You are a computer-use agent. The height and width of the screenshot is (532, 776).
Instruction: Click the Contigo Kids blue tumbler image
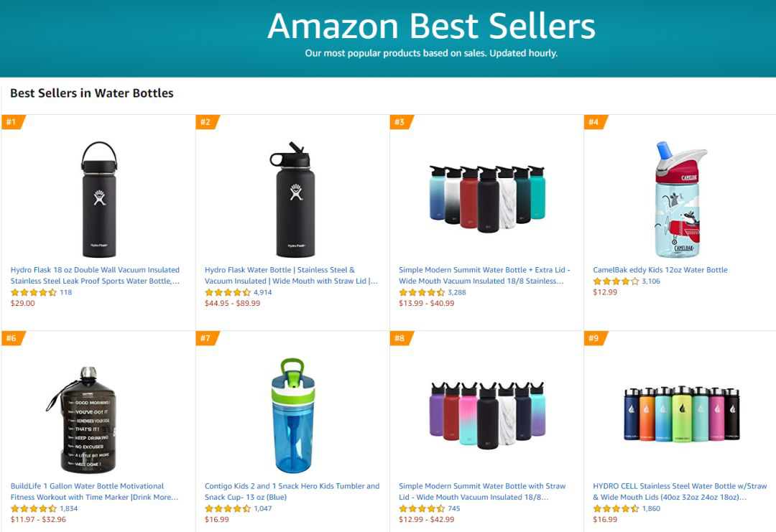click(x=292, y=416)
